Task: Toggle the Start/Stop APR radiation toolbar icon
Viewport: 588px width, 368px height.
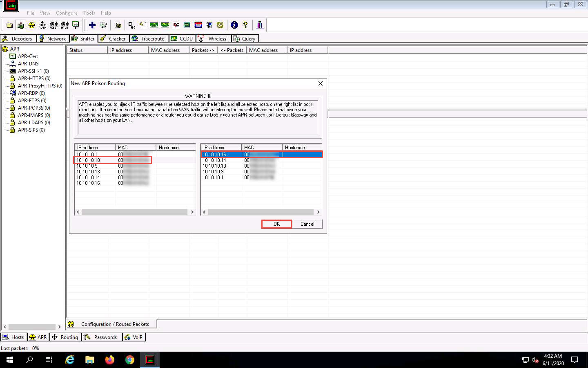Action: pyautogui.click(x=31, y=25)
